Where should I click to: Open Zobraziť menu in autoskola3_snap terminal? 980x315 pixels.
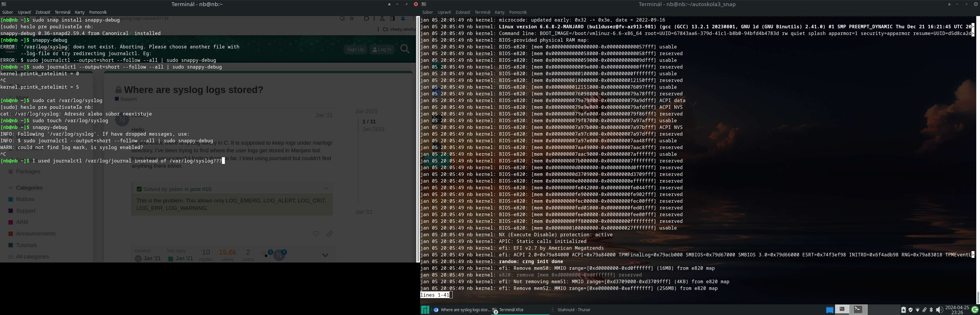[x=463, y=12]
